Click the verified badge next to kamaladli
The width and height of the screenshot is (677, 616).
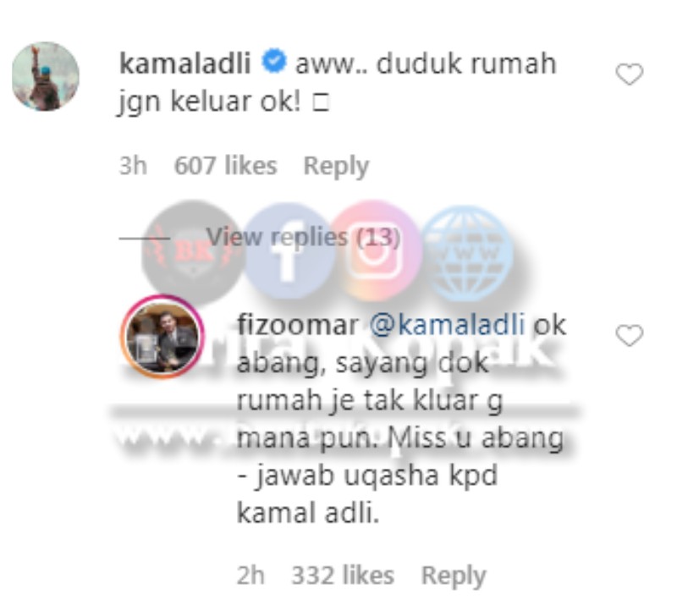point(273,61)
